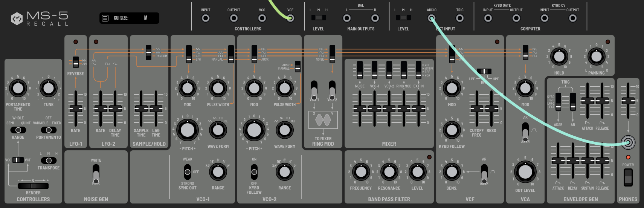Toggle the VCO/VCF bender destination switch
The width and height of the screenshot is (644, 208).
pos(18,160)
